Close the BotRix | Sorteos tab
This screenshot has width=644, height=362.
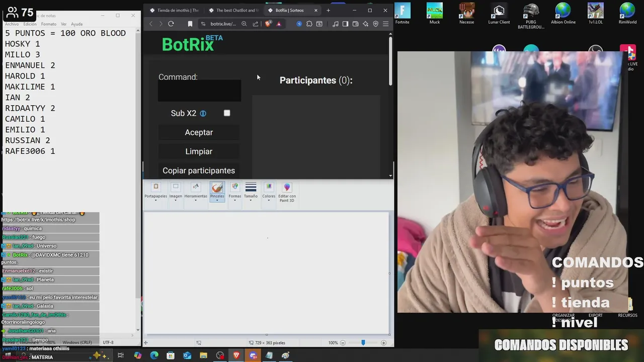316,10
